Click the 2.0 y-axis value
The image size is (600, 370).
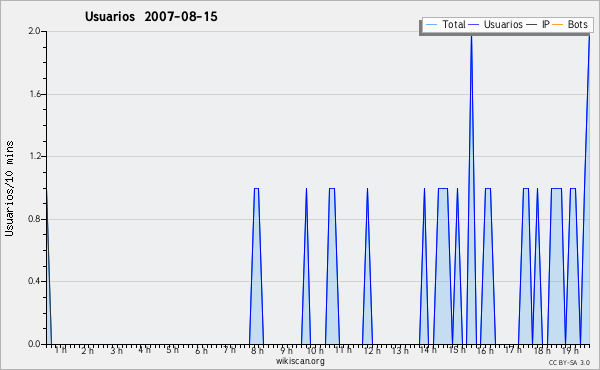(x=34, y=31)
